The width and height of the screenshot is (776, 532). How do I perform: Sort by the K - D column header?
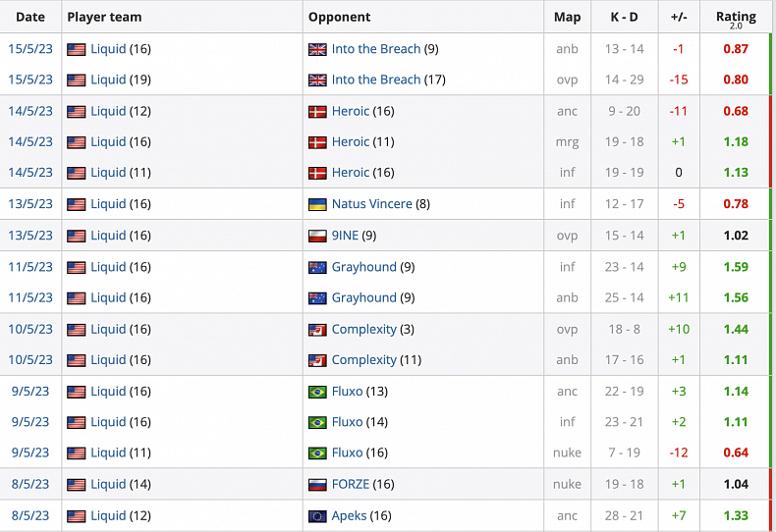coord(624,17)
